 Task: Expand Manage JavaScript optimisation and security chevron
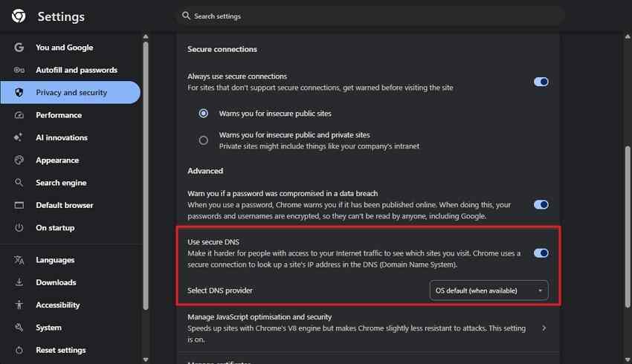coord(544,328)
